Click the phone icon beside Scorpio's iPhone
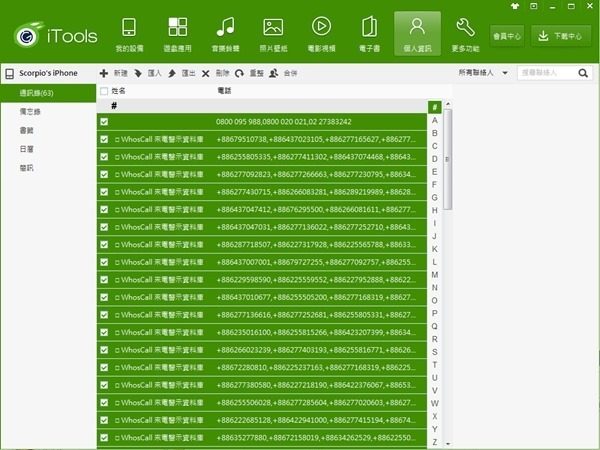 tap(10, 73)
